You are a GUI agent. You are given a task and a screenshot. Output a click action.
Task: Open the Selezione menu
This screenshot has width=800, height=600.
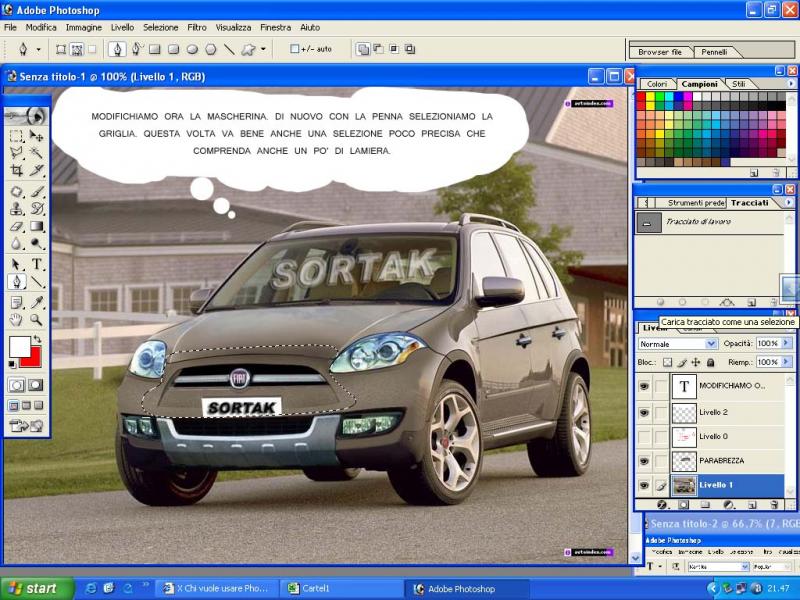click(161, 28)
